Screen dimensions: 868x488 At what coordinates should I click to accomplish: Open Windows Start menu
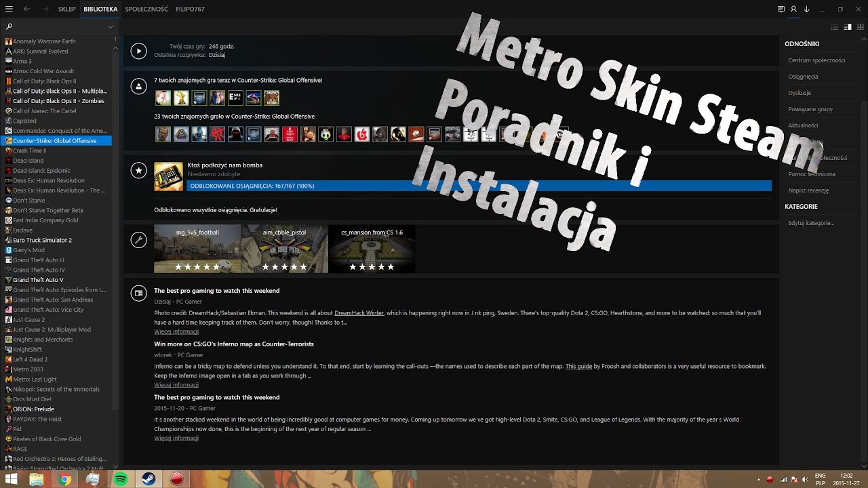point(12,479)
